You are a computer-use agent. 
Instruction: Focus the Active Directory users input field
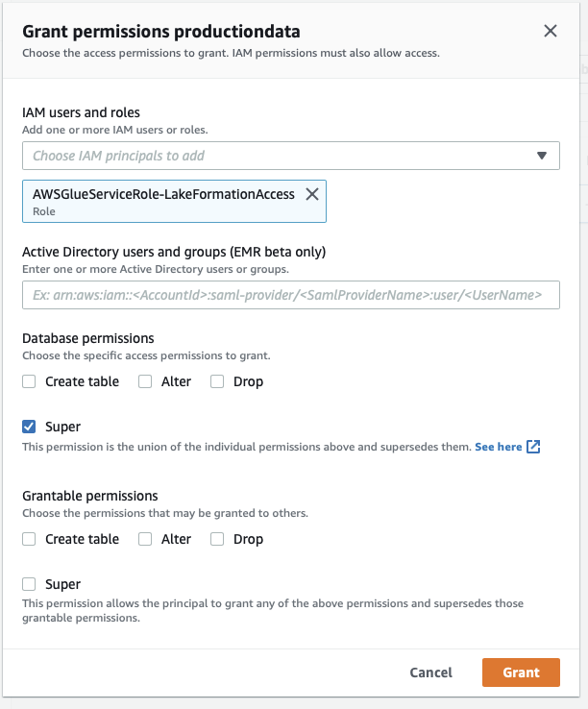(x=290, y=295)
